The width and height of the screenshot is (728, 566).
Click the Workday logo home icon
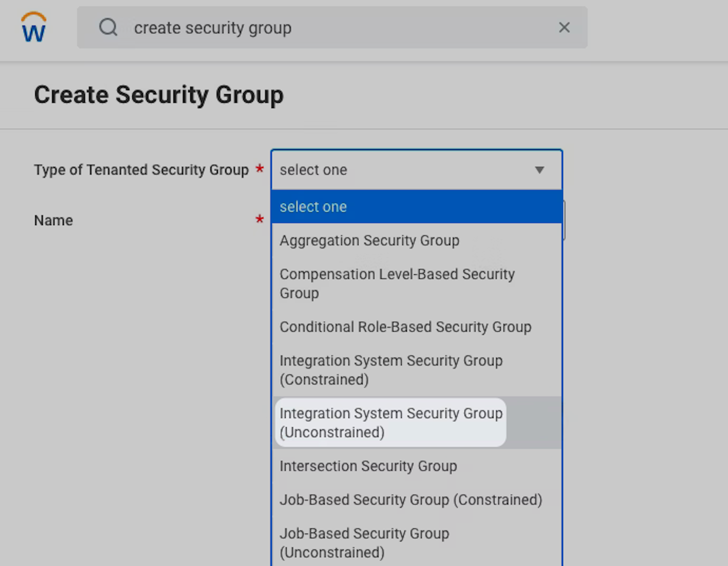pyautogui.click(x=34, y=28)
